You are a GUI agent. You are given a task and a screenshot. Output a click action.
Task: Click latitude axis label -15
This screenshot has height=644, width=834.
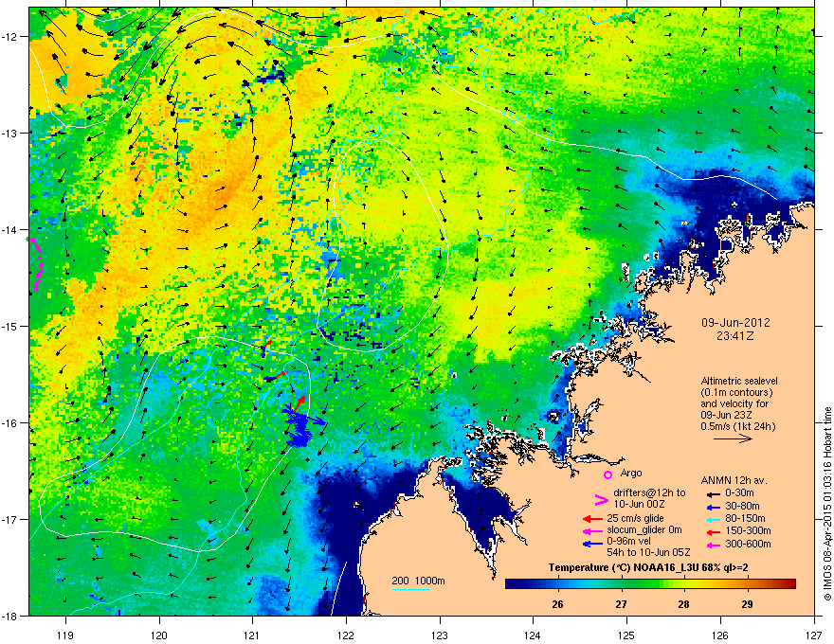point(10,326)
